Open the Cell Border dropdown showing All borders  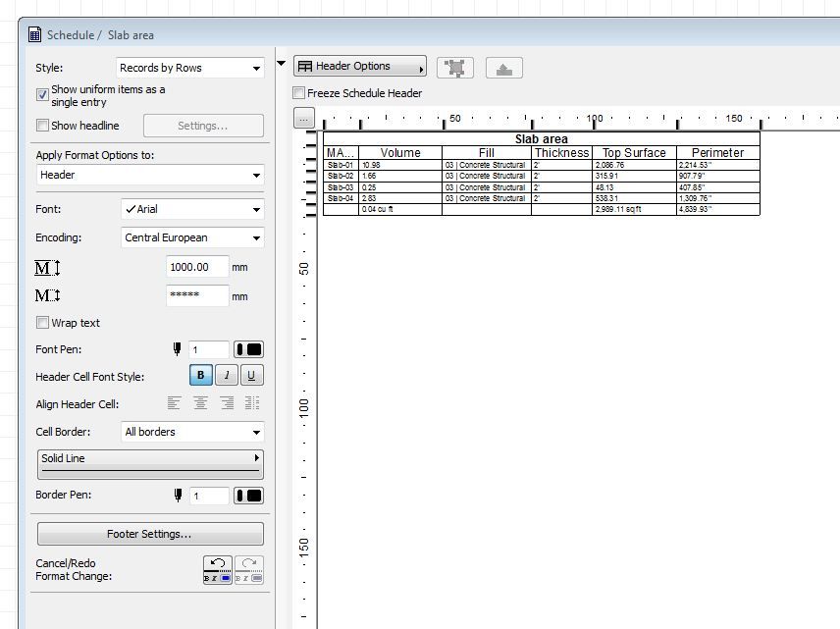pos(192,432)
